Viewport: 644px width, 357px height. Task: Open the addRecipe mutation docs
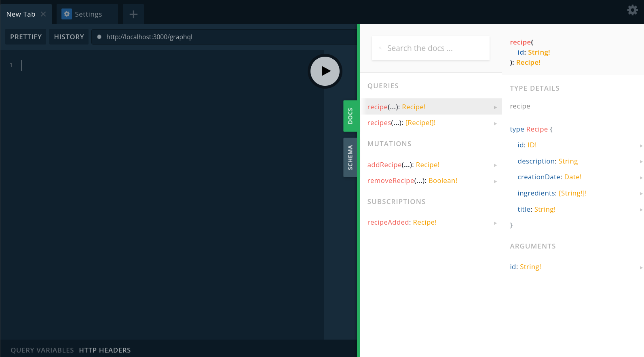(431, 165)
